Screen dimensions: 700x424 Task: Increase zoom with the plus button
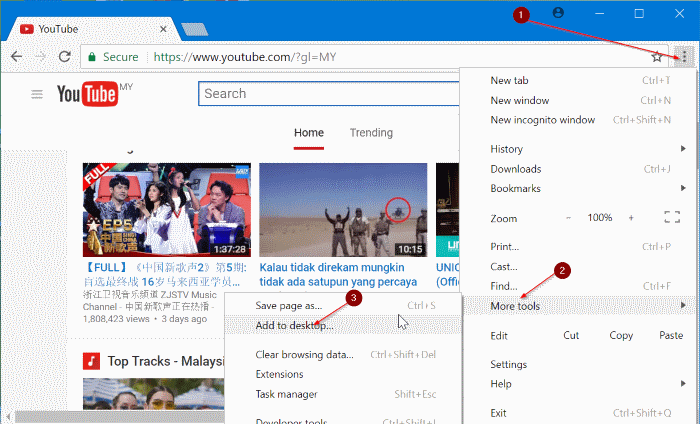tap(631, 218)
